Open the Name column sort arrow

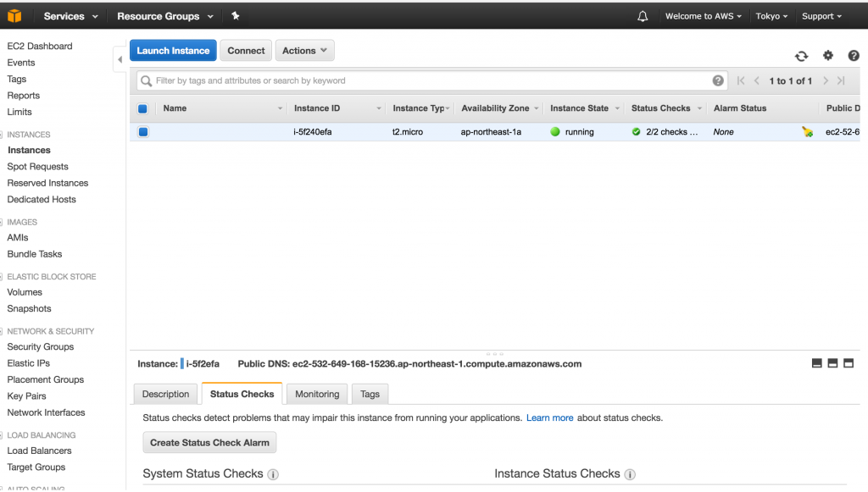pyautogui.click(x=280, y=108)
